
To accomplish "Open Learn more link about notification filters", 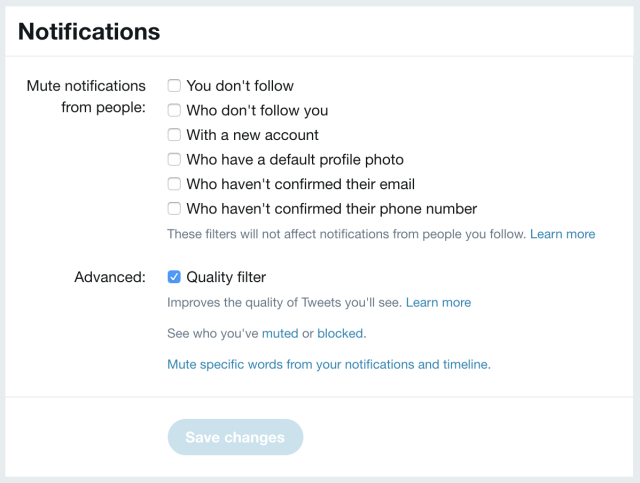I will 562,234.
